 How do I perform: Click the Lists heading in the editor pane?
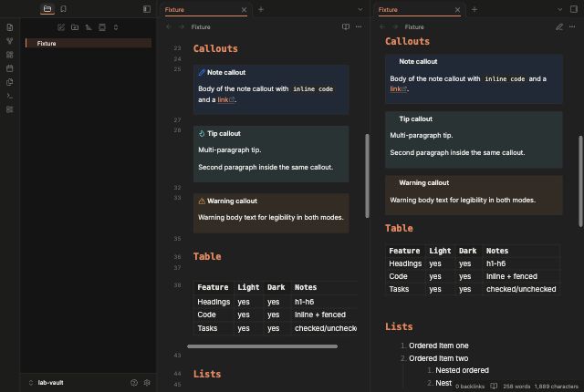pos(207,374)
